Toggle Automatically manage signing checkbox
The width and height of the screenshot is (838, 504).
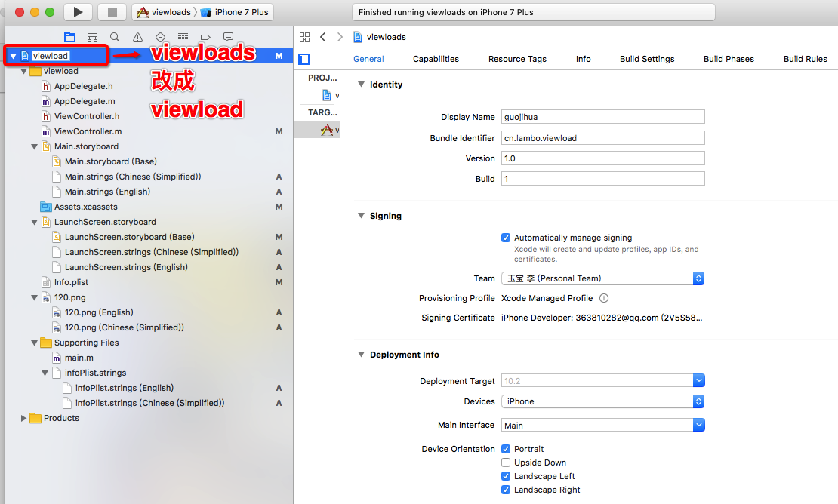506,238
